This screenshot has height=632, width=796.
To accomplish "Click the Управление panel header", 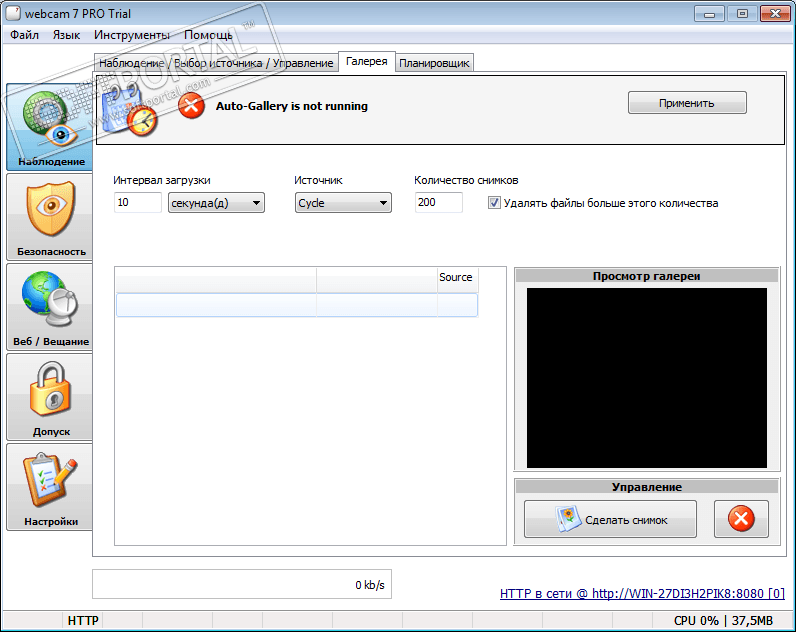I will click(647, 487).
